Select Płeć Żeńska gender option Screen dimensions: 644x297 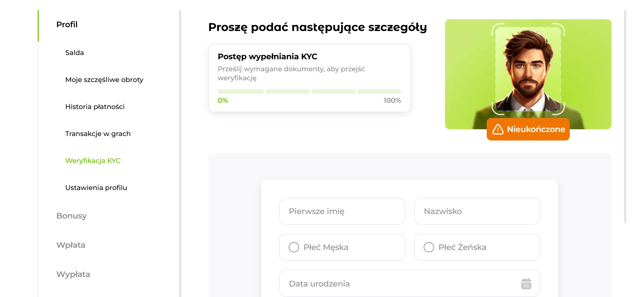coord(429,247)
